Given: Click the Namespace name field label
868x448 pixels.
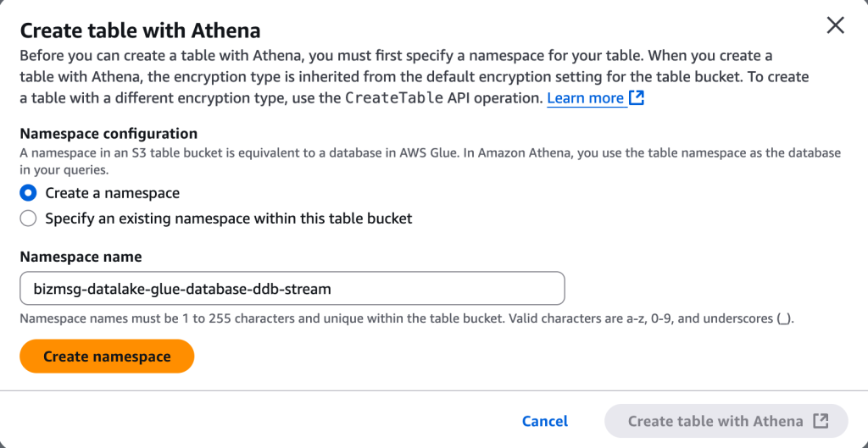Looking at the screenshot, I should [x=81, y=257].
